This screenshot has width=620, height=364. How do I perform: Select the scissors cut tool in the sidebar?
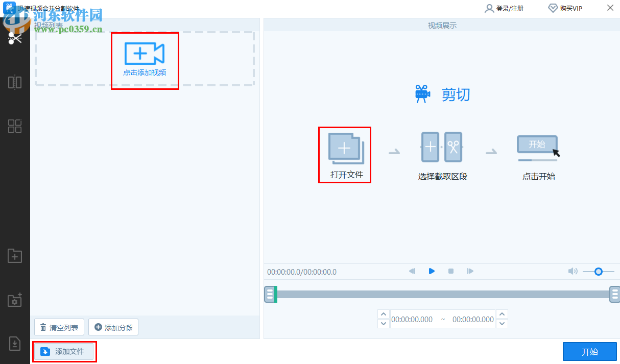pyautogui.click(x=14, y=38)
